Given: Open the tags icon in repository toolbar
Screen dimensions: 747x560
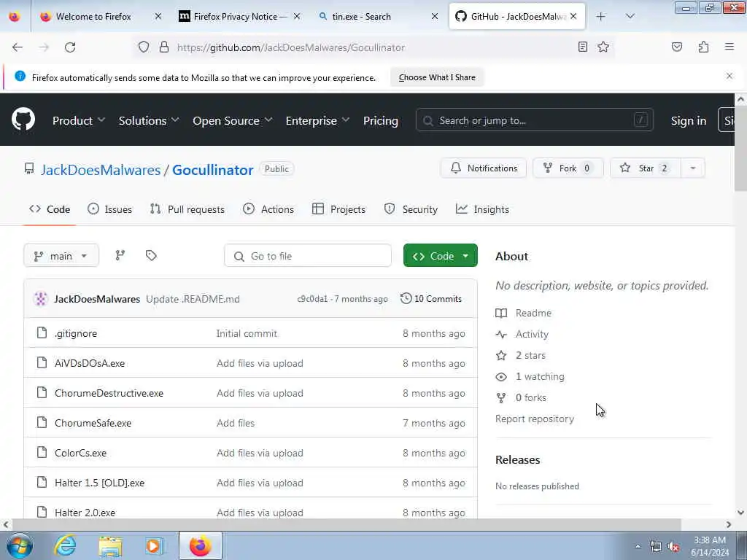Looking at the screenshot, I should (151, 256).
